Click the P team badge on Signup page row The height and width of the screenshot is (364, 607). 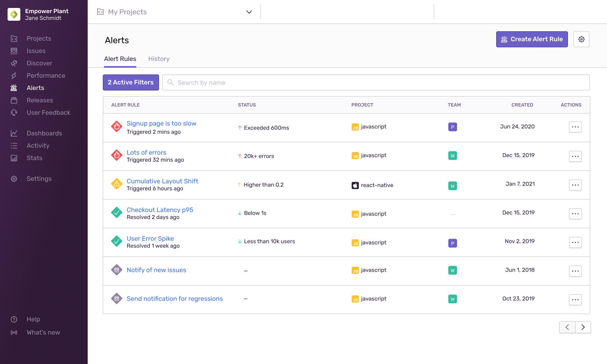(x=452, y=127)
